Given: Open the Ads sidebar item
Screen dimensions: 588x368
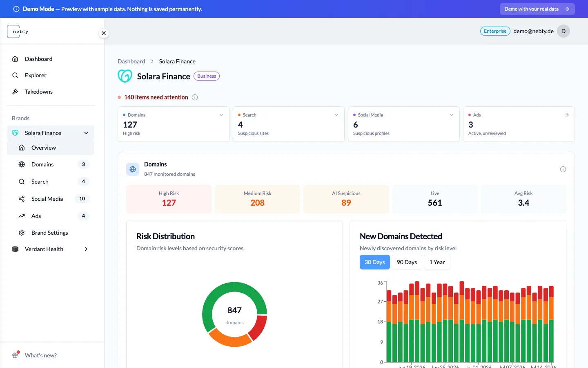Looking at the screenshot, I should [51, 216].
